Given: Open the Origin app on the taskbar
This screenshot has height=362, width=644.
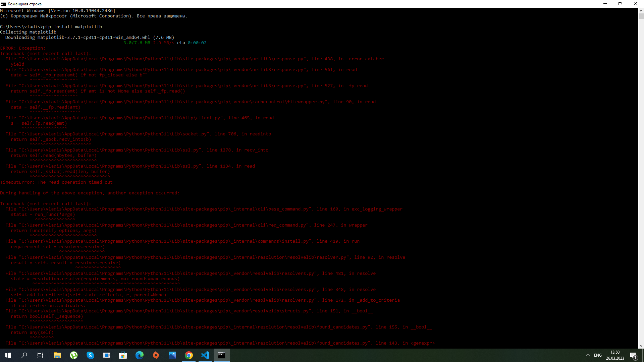Looking at the screenshot, I should click(x=156, y=355).
